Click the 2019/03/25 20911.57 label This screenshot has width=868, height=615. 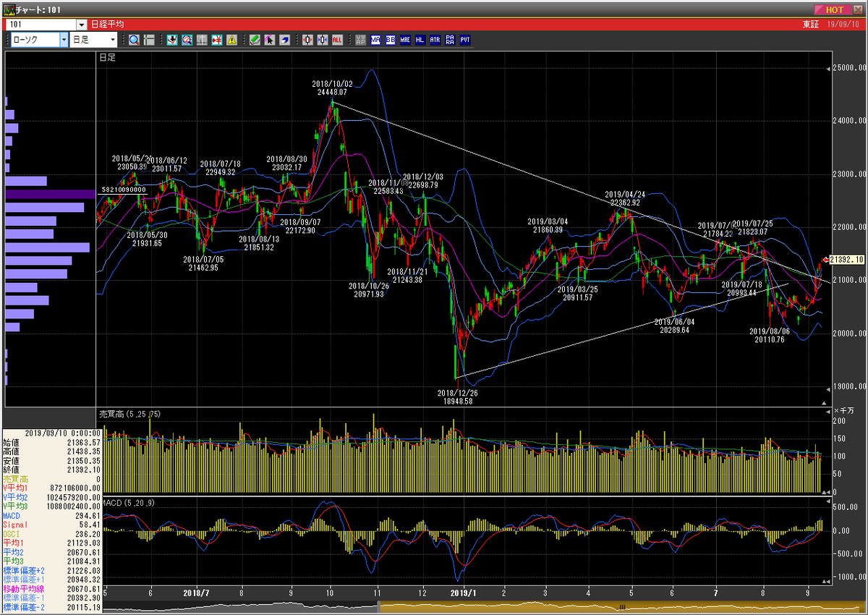point(577,293)
